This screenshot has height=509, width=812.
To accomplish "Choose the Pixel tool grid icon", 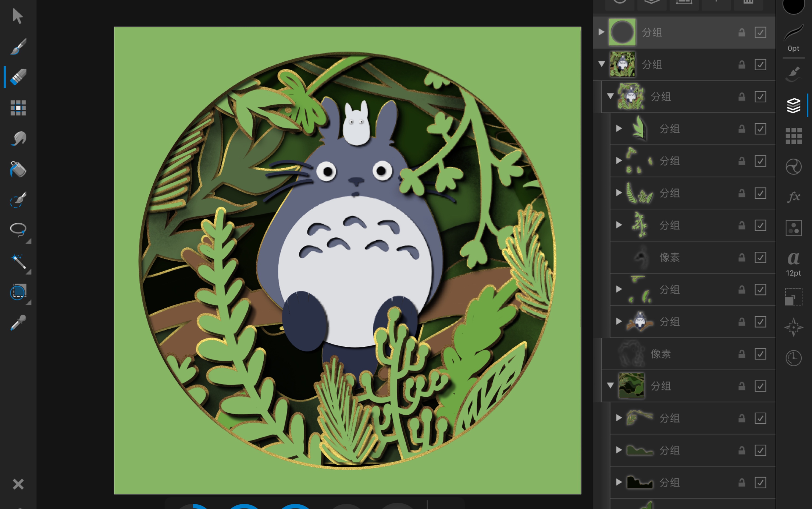I will [18, 108].
